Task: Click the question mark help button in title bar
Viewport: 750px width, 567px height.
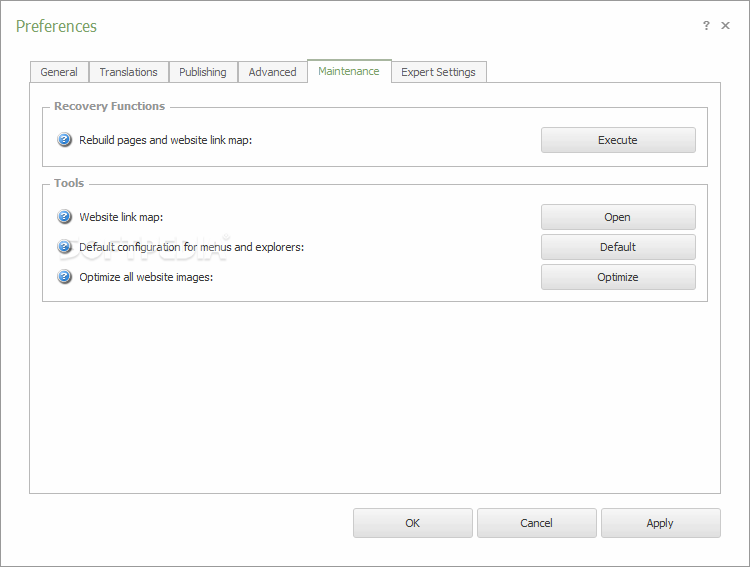Action: pos(706,26)
